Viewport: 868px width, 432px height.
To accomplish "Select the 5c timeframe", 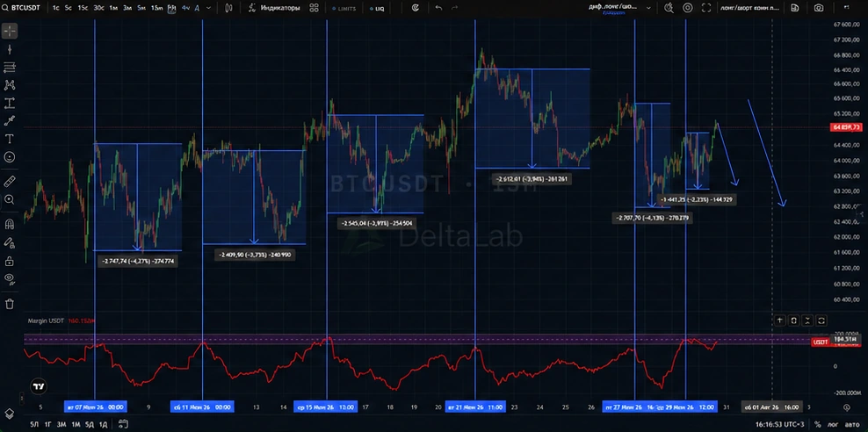I will pyautogui.click(x=69, y=8).
